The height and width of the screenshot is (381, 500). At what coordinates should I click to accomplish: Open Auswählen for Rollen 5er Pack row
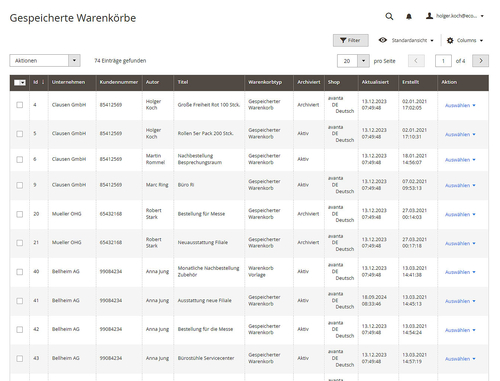tap(460, 134)
